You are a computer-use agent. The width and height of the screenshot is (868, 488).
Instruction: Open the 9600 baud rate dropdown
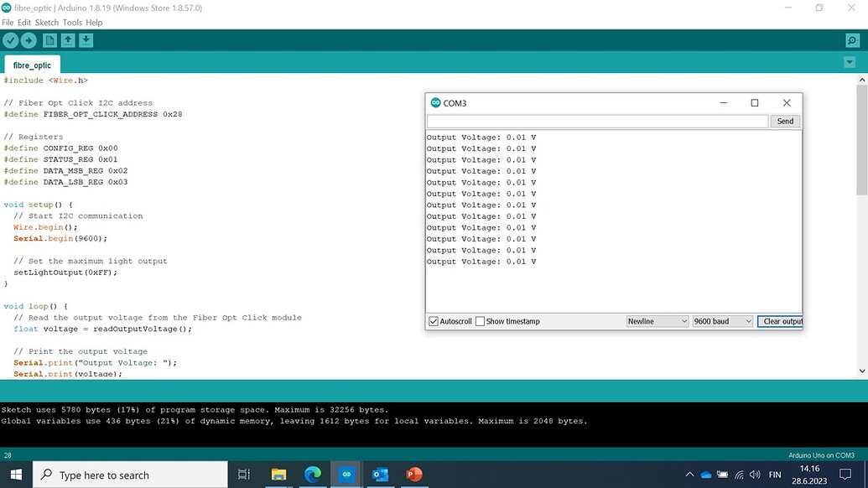pos(722,321)
